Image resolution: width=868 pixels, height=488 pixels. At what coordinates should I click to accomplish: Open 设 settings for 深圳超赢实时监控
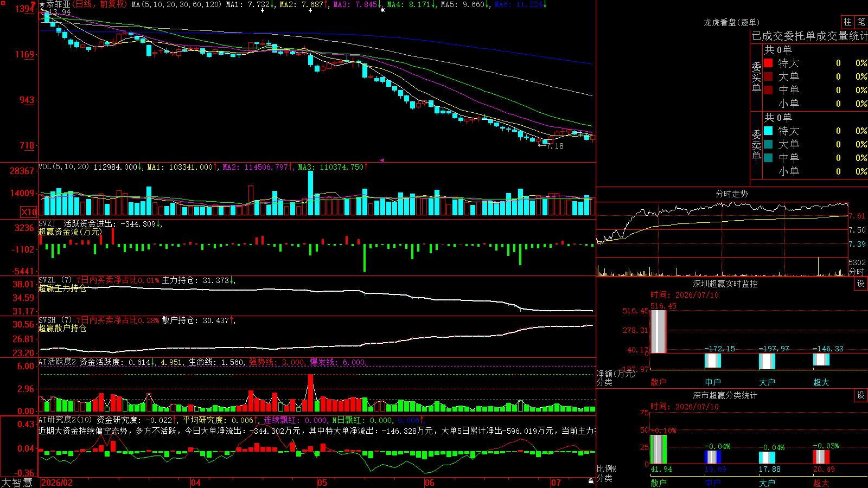tap(861, 284)
